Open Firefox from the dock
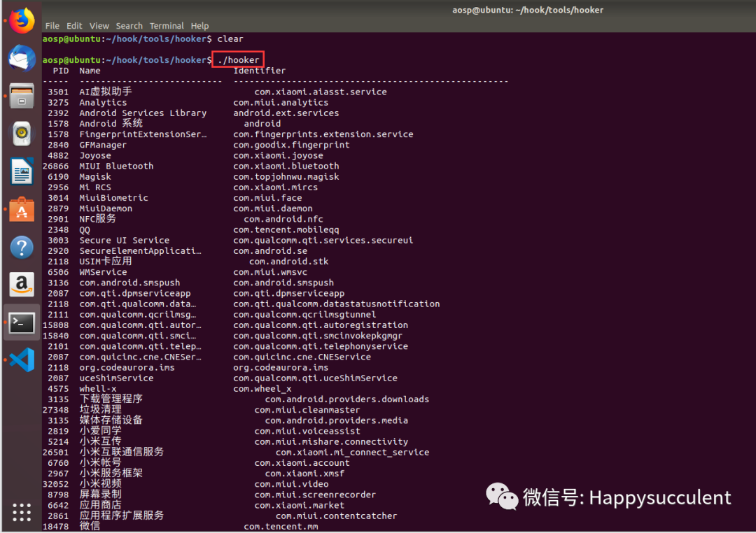The image size is (756, 533). click(22, 20)
